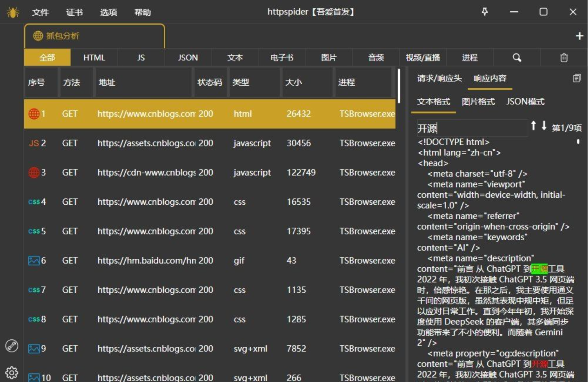Select the 全部 filter tab
Screen dimensions: 588x382
[47, 58]
